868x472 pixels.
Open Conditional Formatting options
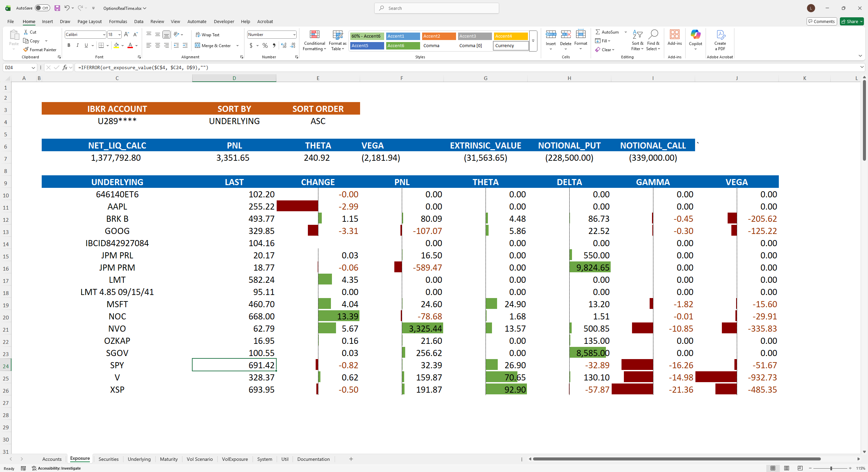(x=314, y=40)
